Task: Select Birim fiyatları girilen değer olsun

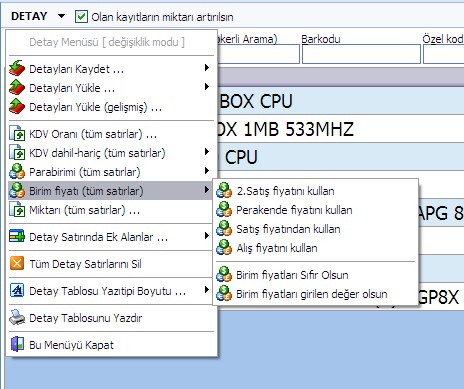Action: [x=315, y=294]
